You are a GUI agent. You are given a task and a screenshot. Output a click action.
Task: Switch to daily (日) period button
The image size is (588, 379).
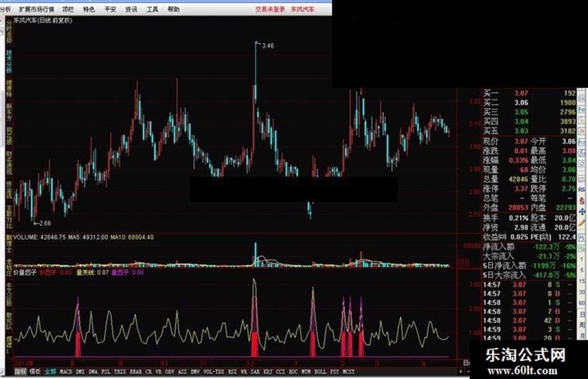pyautogui.click(x=582, y=314)
